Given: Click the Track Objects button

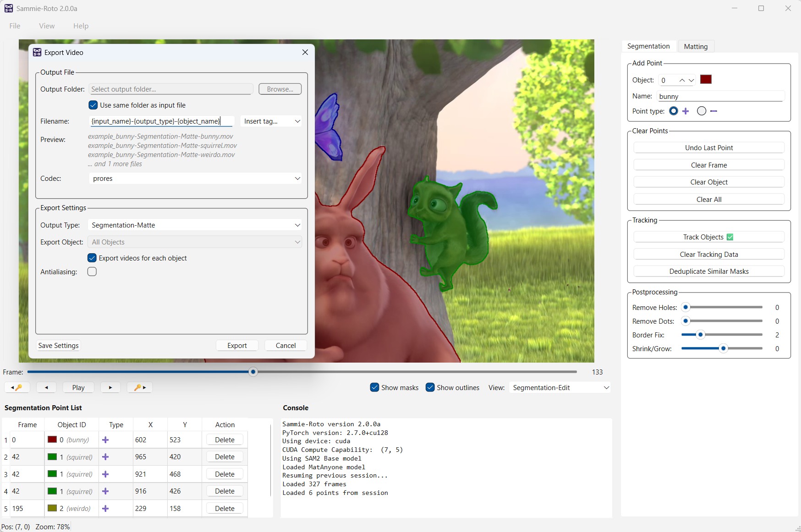Looking at the screenshot, I should [709, 237].
